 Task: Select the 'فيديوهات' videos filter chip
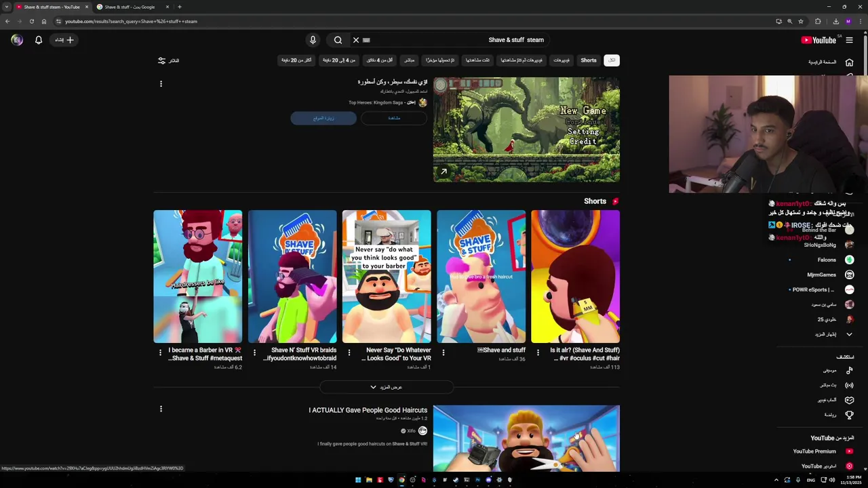click(561, 60)
